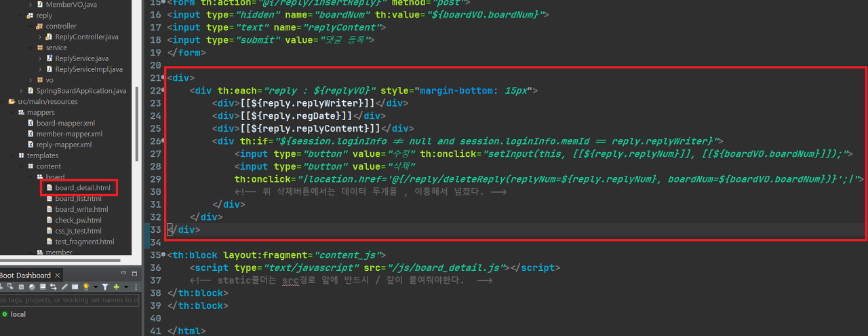Screen dimensions: 868x336
Task: Click the pencil edit icon in Boot Dashboard
Action: (64, 286)
